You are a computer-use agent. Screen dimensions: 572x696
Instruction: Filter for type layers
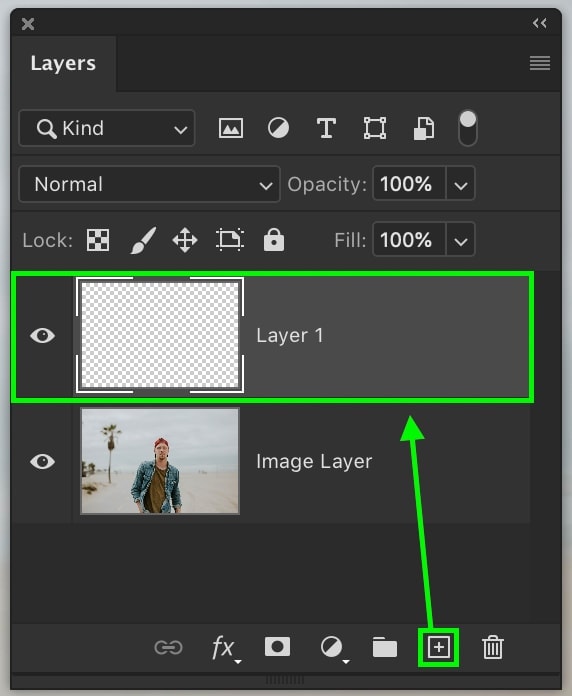coord(326,128)
